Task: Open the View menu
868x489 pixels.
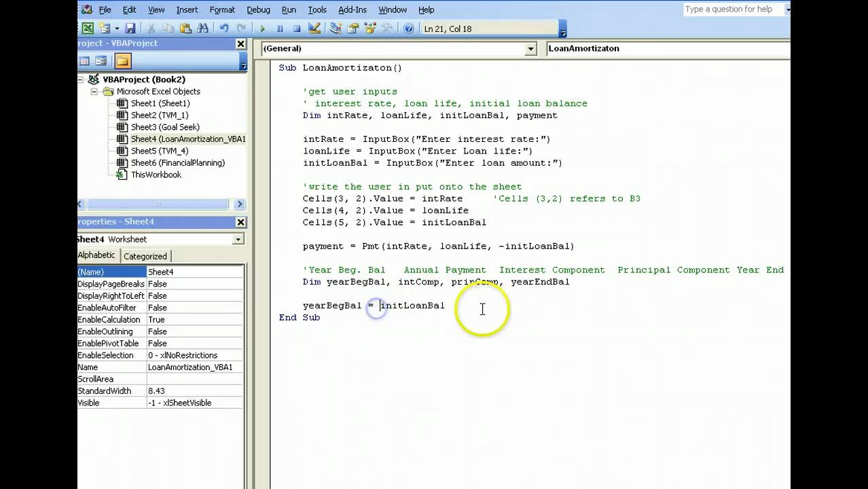Action: [156, 10]
